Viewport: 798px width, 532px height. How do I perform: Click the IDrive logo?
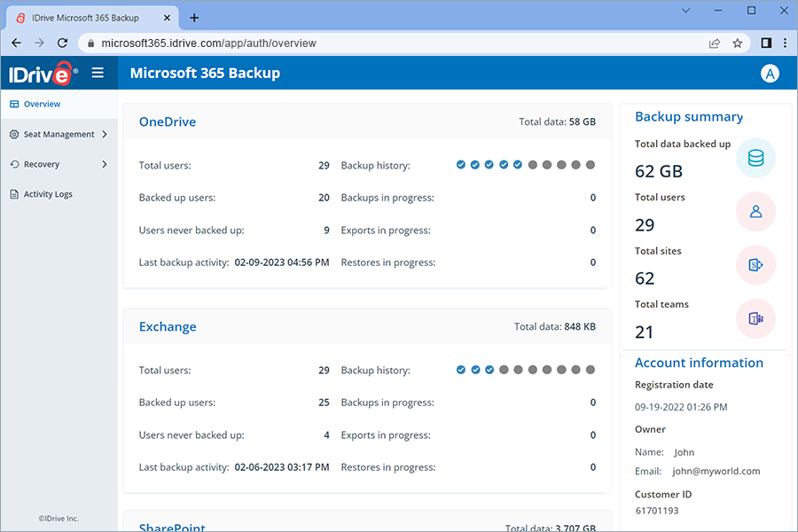(x=43, y=74)
